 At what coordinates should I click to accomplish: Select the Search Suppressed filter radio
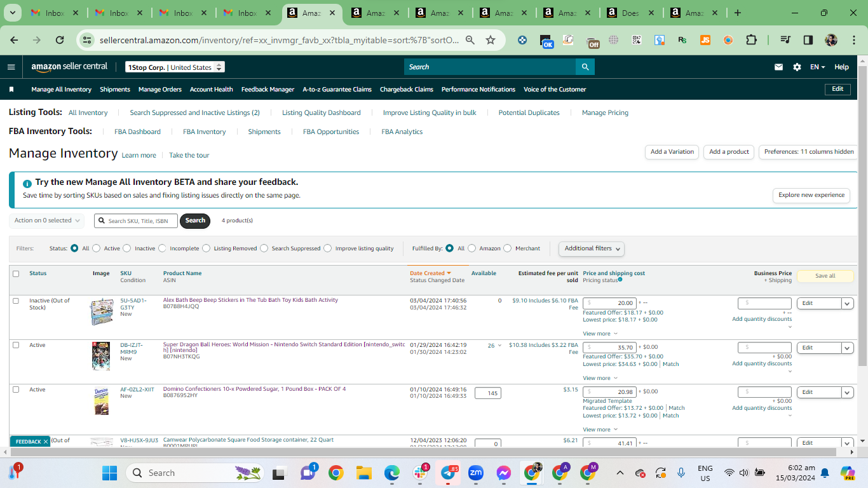point(264,248)
